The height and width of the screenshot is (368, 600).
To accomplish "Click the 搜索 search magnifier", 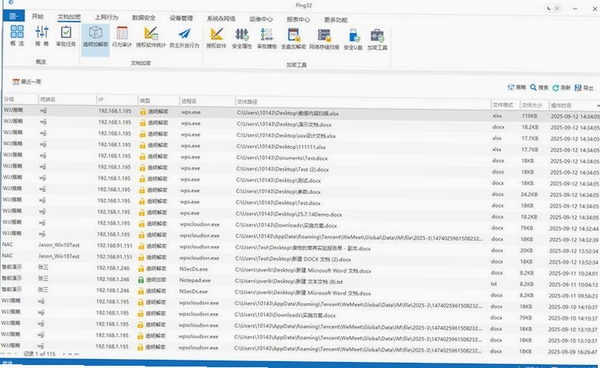I will 539,88.
